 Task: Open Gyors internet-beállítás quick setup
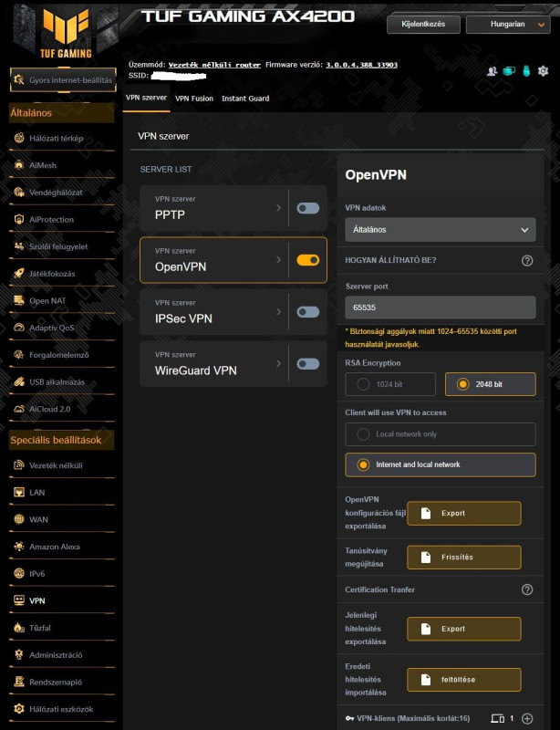[63, 79]
